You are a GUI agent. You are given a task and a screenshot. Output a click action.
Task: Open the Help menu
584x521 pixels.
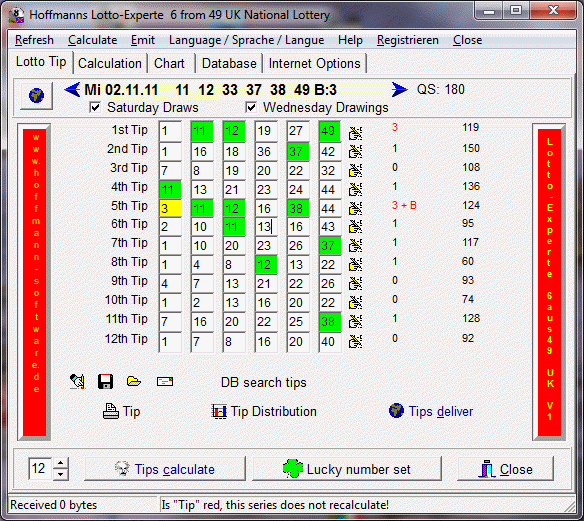click(x=350, y=40)
